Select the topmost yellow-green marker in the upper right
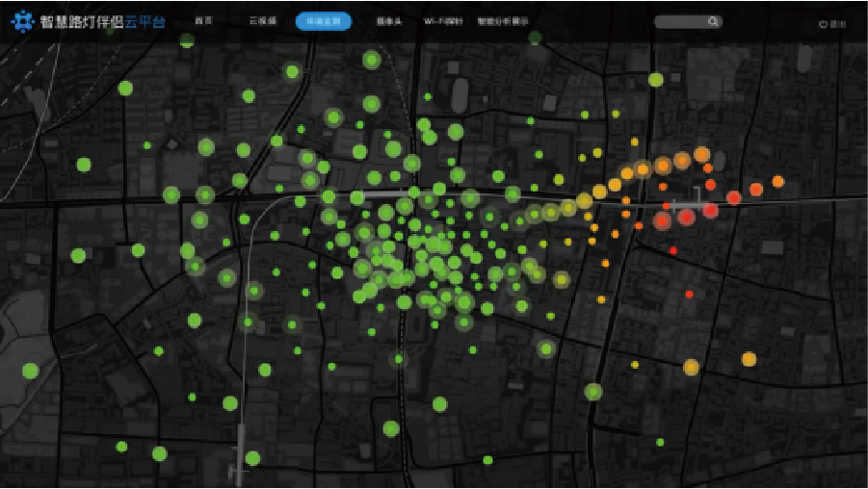The height and width of the screenshot is (489, 868). click(656, 80)
